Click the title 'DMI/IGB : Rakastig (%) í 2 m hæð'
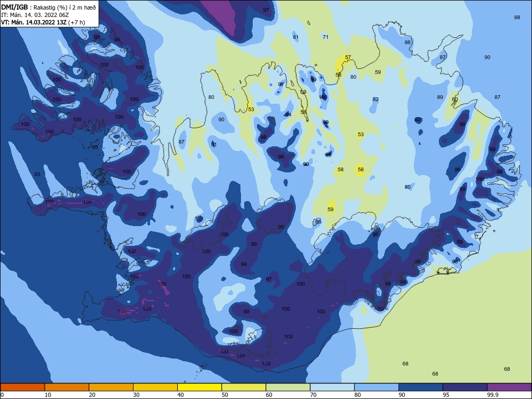The image size is (532, 399). click(x=48, y=7)
